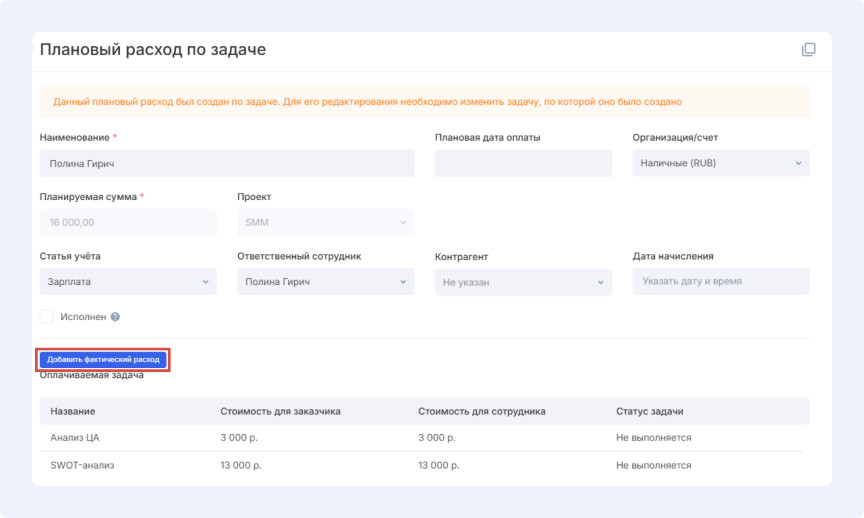The height and width of the screenshot is (518, 864).
Task: Open the Статья учёта dropdown
Action: tap(128, 282)
